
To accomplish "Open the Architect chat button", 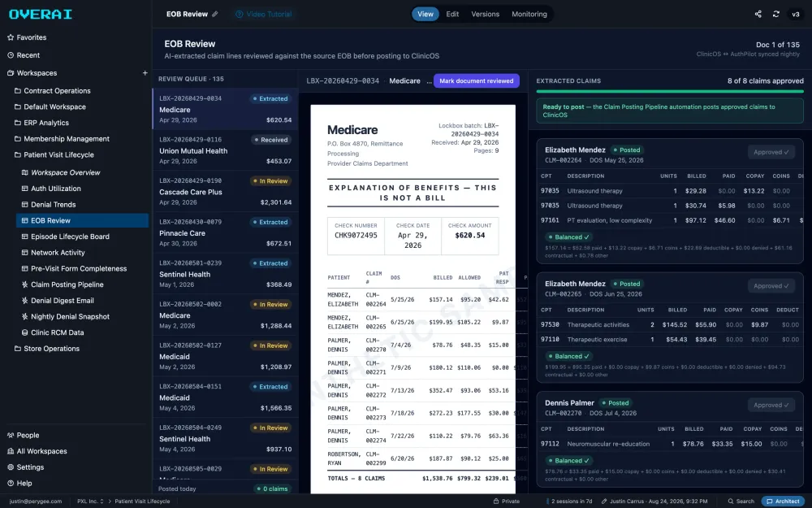I will pyautogui.click(x=783, y=501).
